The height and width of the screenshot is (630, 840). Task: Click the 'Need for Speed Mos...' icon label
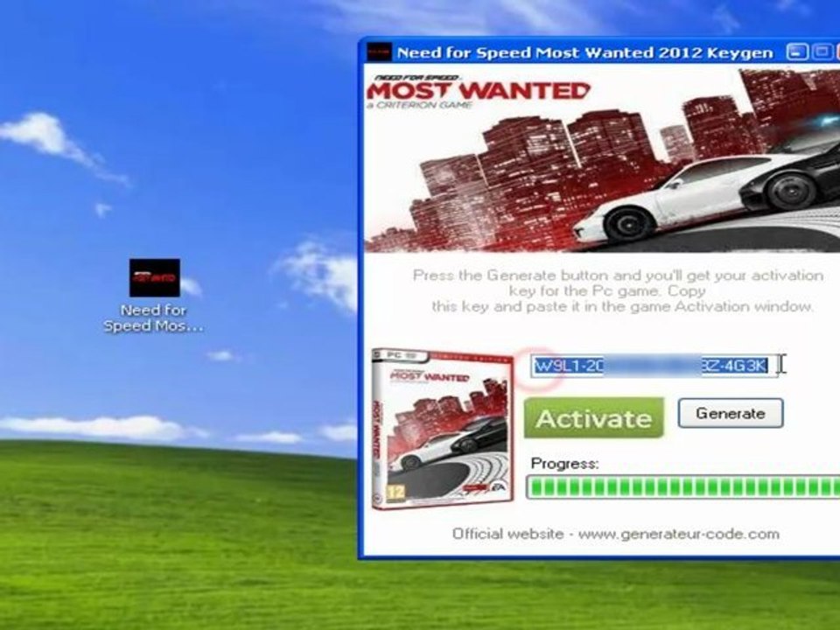[x=154, y=318]
